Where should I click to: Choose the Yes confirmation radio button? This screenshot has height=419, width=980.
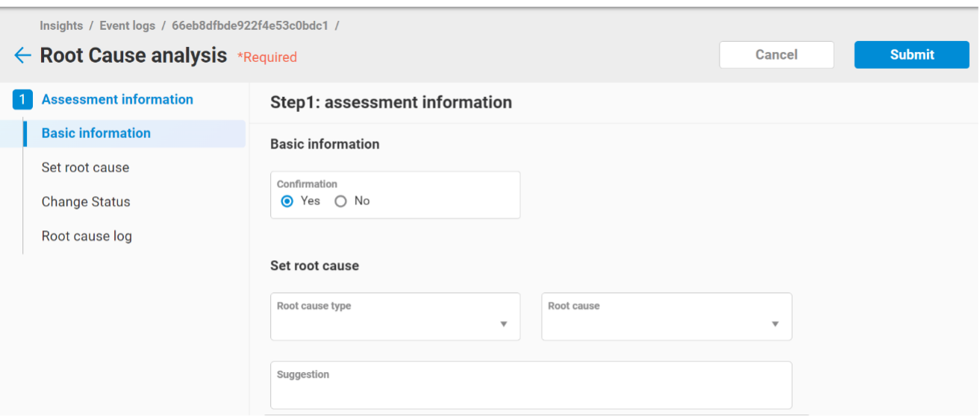[x=287, y=201]
